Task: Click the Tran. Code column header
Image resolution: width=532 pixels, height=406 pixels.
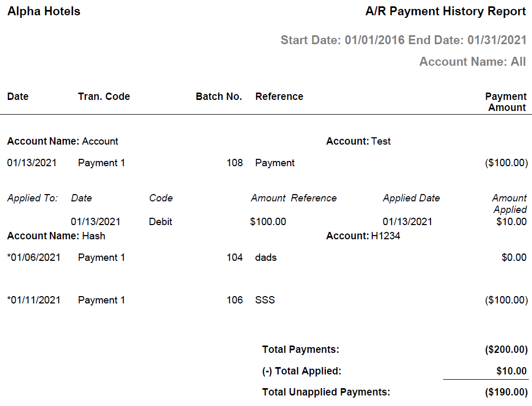Action: 104,96
